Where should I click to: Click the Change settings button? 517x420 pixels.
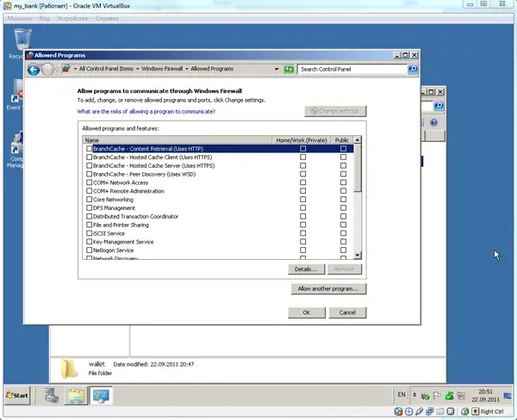[335, 111]
